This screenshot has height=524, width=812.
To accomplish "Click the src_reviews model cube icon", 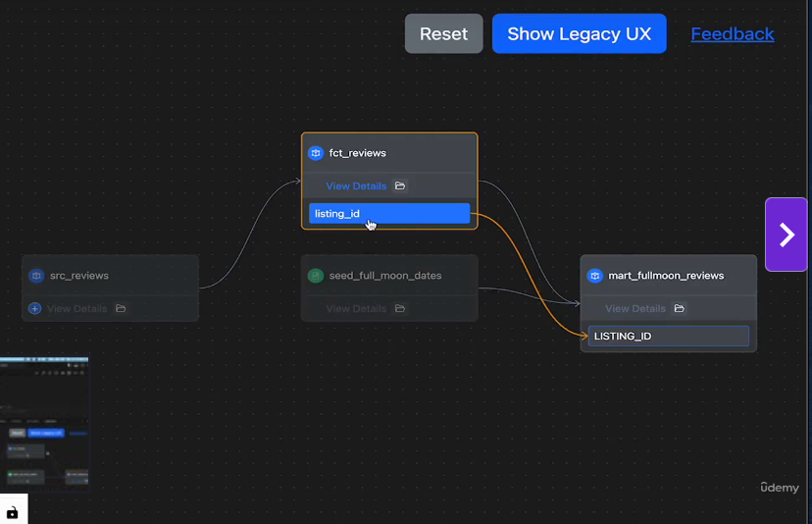I will point(36,276).
